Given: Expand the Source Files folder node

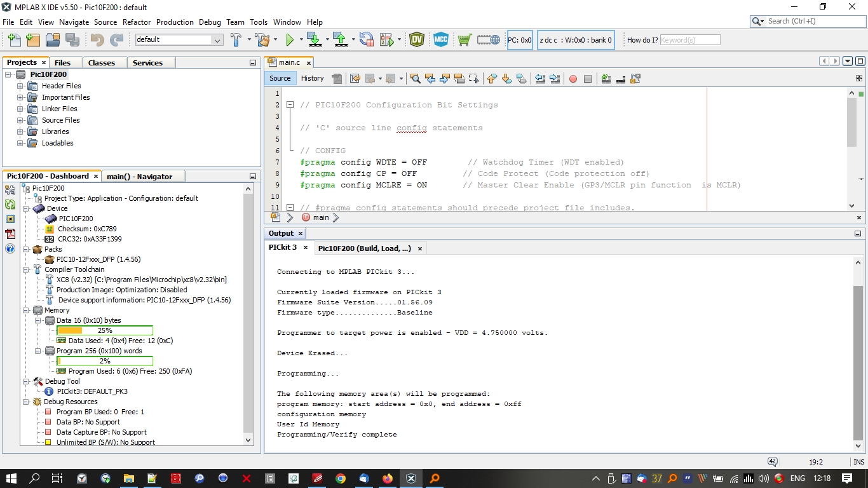Looking at the screenshot, I should [x=20, y=120].
